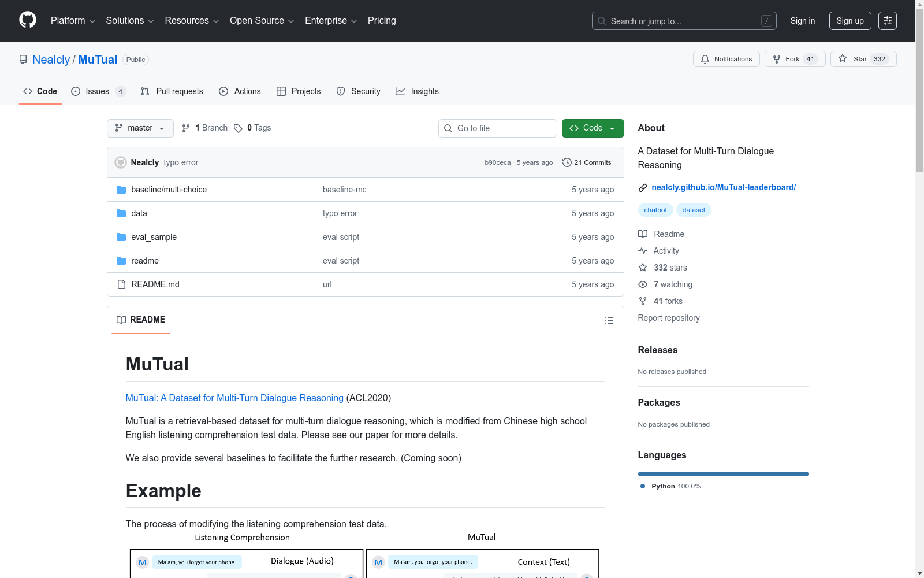Open the MuTual repository name link
This screenshot has height=578, width=924.
point(98,60)
